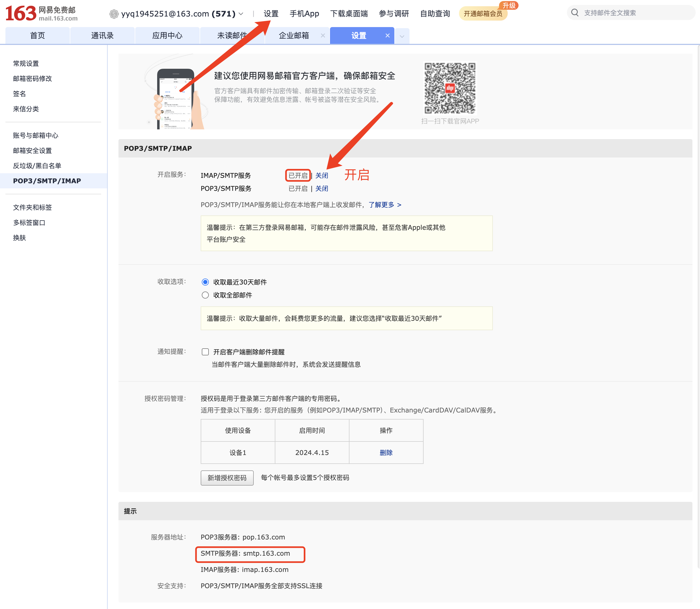Select POP3/SMTP/IMAP in sidebar
This screenshot has height=609, width=700.
pos(54,181)
